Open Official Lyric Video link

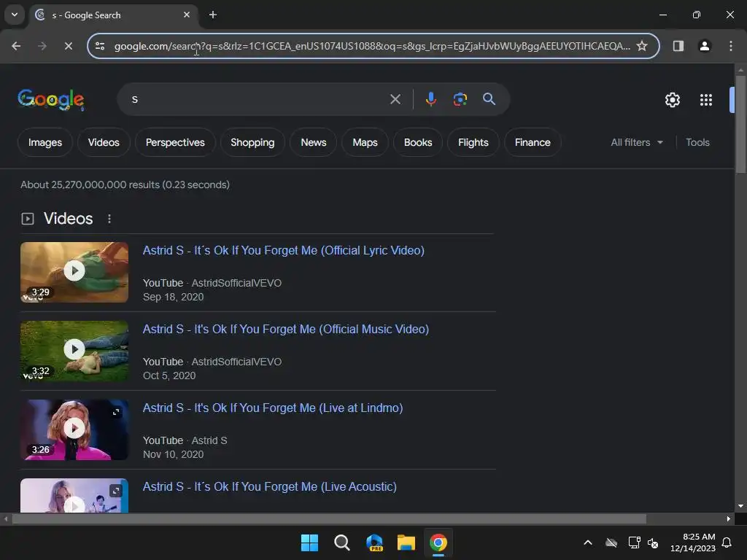coord(284,251)
